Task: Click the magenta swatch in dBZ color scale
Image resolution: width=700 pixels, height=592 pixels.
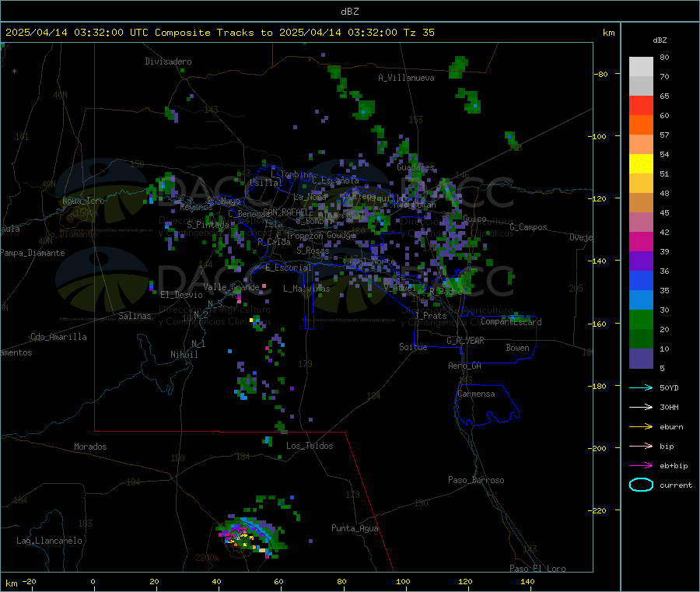Action: [641, 241]
